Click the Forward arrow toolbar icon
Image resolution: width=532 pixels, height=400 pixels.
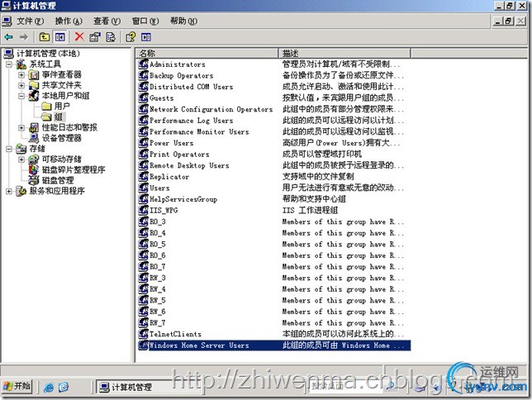coord(23,36)
